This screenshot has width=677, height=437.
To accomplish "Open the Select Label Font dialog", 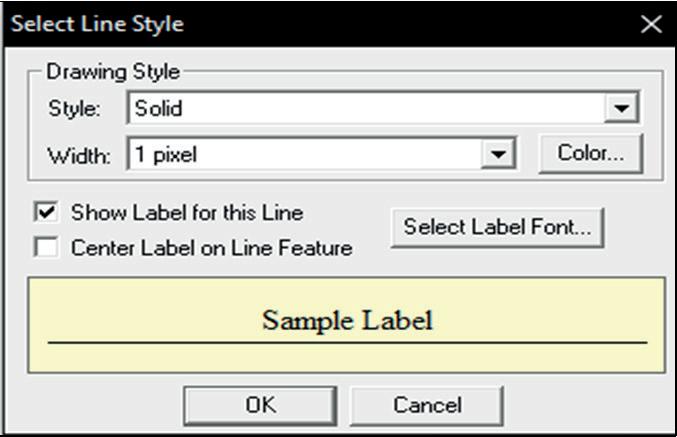I will point(497,227).
